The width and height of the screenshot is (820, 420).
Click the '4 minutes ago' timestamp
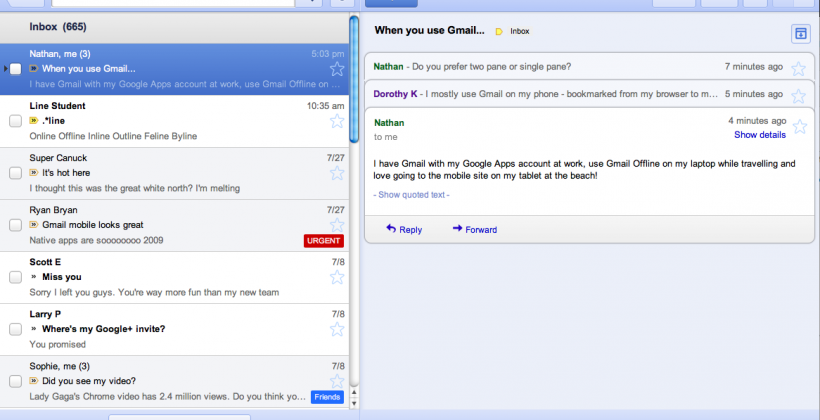[x=757, y=121]
